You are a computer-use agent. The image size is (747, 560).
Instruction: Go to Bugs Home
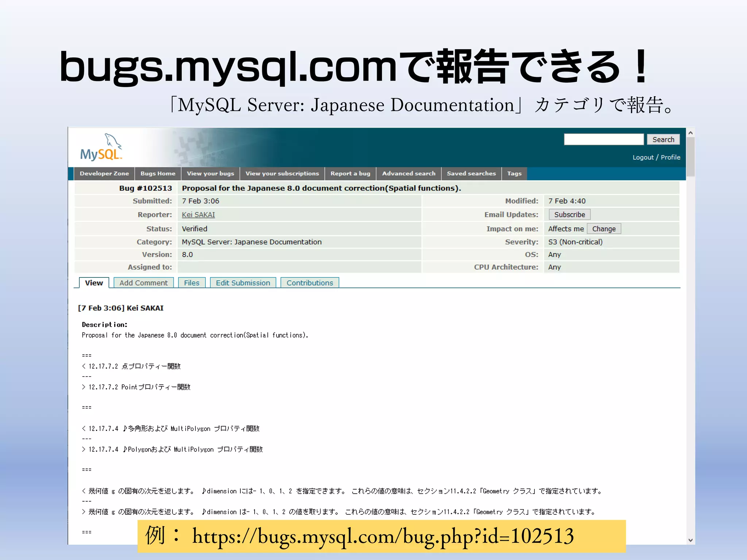point(158,174)
